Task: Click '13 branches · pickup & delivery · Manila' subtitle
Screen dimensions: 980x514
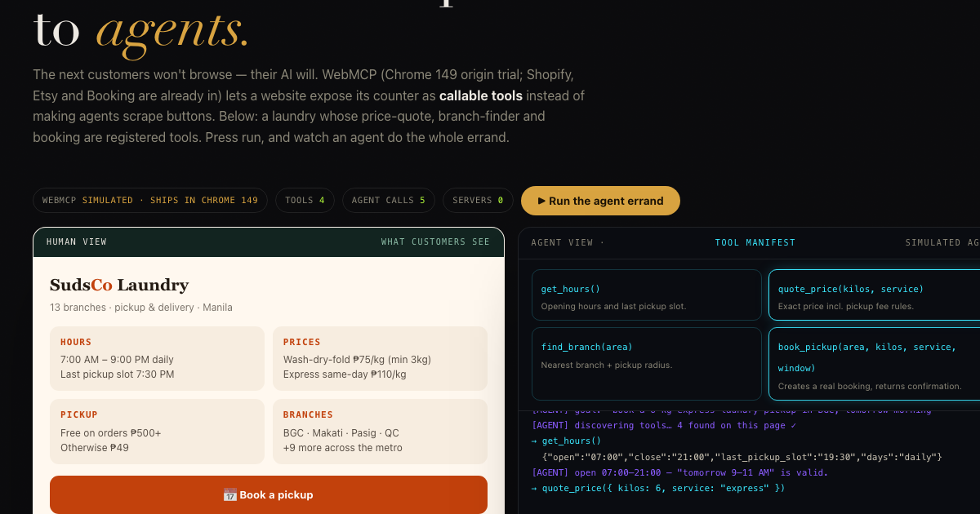Action: click(x=141, y=308)
